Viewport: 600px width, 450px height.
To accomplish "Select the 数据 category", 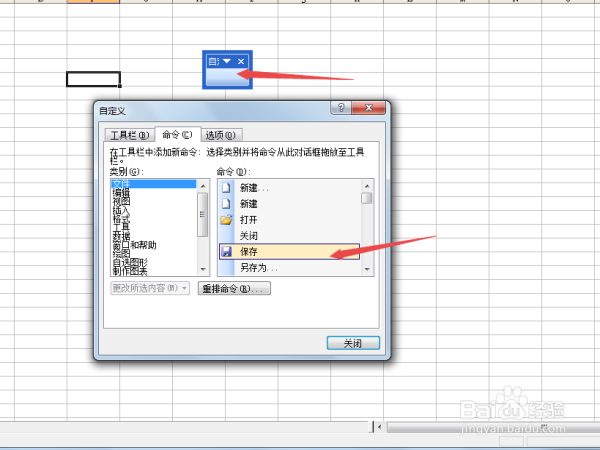I will (153, 236).
